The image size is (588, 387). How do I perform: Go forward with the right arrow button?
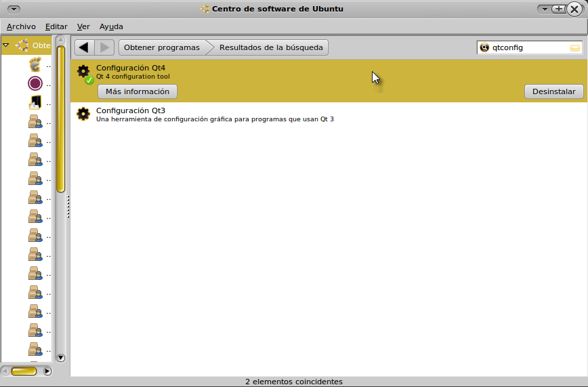click(104, 47)
